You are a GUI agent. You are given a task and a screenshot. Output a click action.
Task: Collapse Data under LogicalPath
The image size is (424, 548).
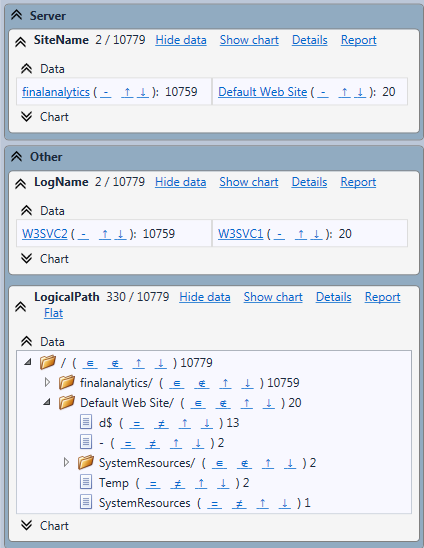pyautogui.click(x=26, y=341)
